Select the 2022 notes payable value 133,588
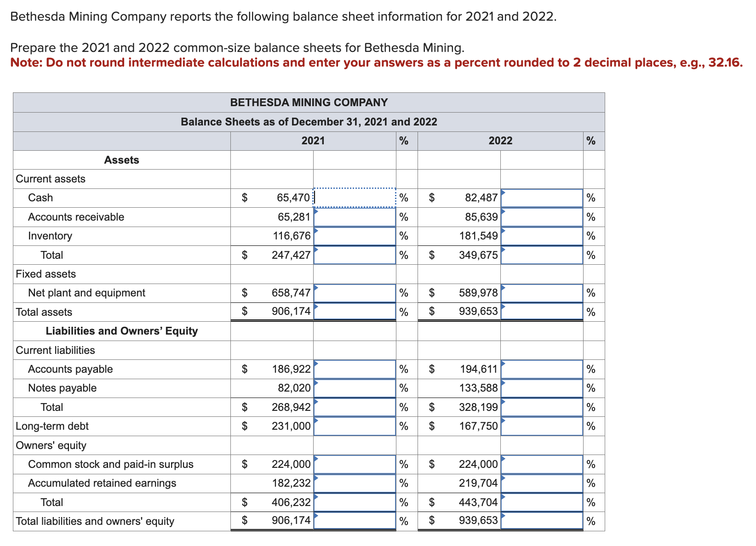This screenshot has height=546, width=756. pyautogui.click(x=479, y=388)
